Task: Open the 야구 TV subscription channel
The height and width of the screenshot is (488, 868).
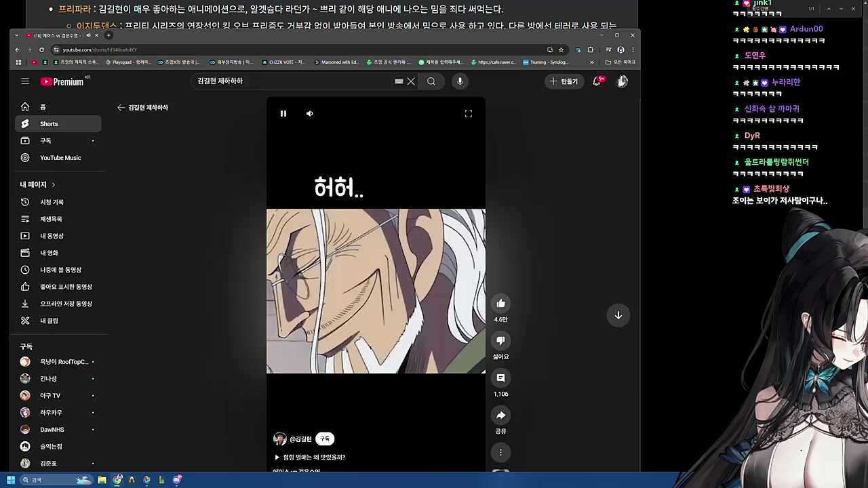Action: (x=58, y=396)
